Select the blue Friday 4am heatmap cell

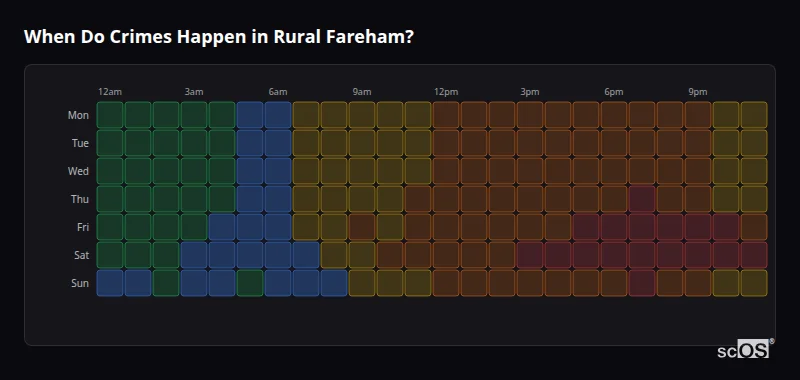click(222, 227)
